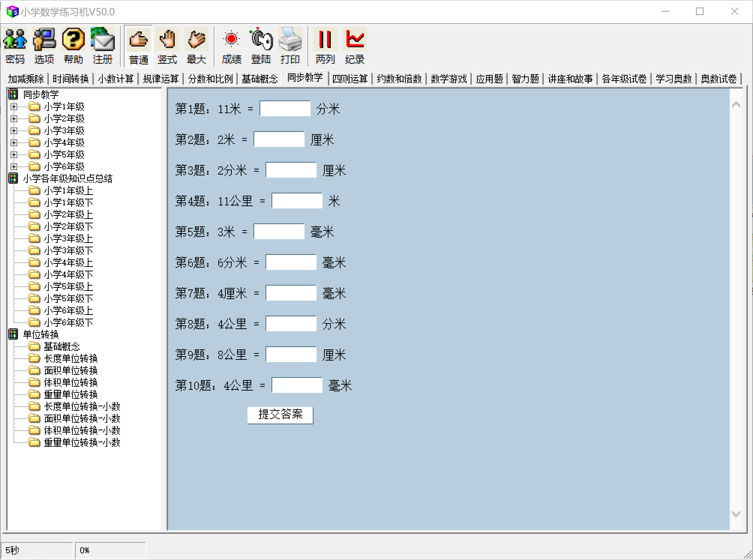Open the 数学游戏 tab

pos(449,79)
